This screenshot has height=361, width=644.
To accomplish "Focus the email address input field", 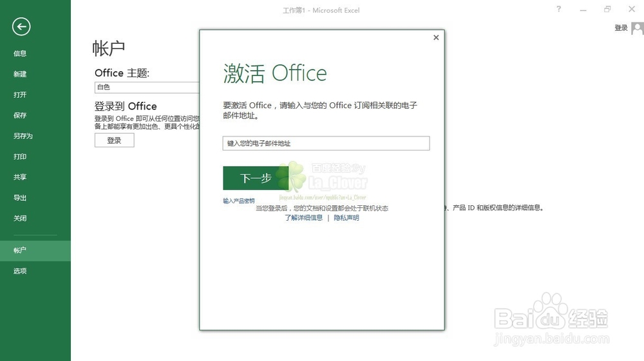I will [x=326, y=143].
